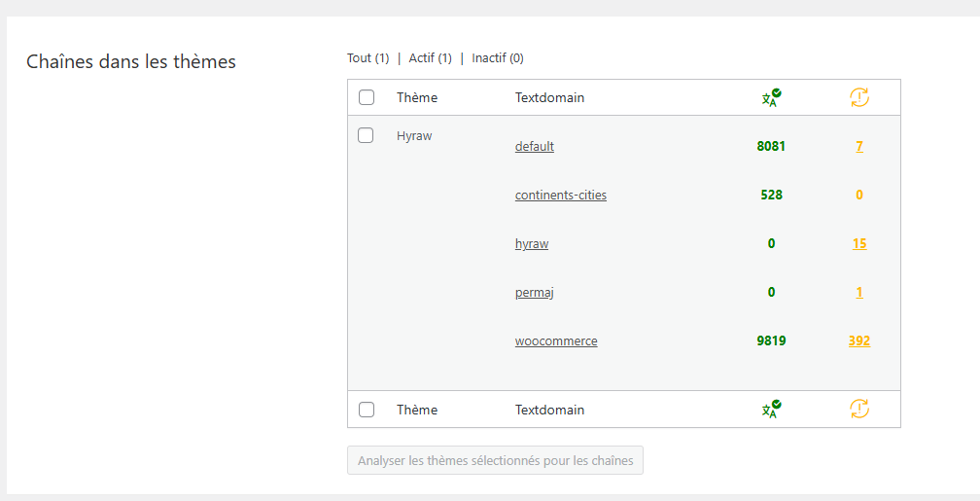Click the translated strings icon in table header
This screenshot has width=980, height=501.
point(771,97)
